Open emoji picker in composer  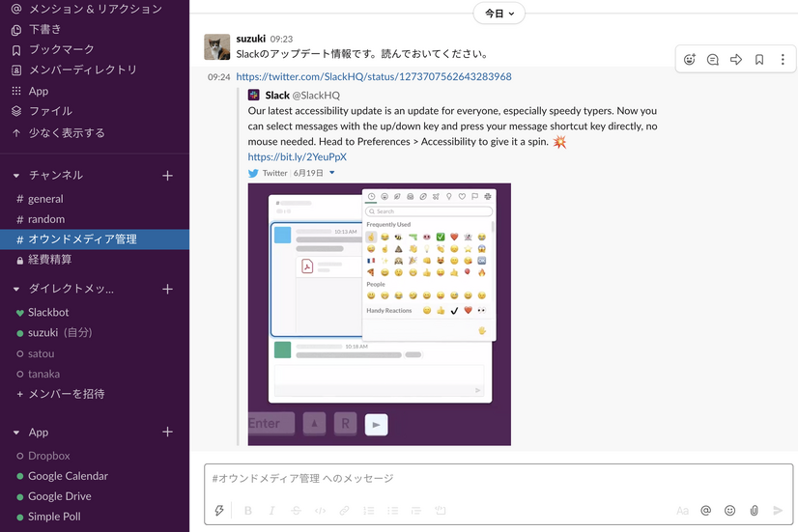729,510
